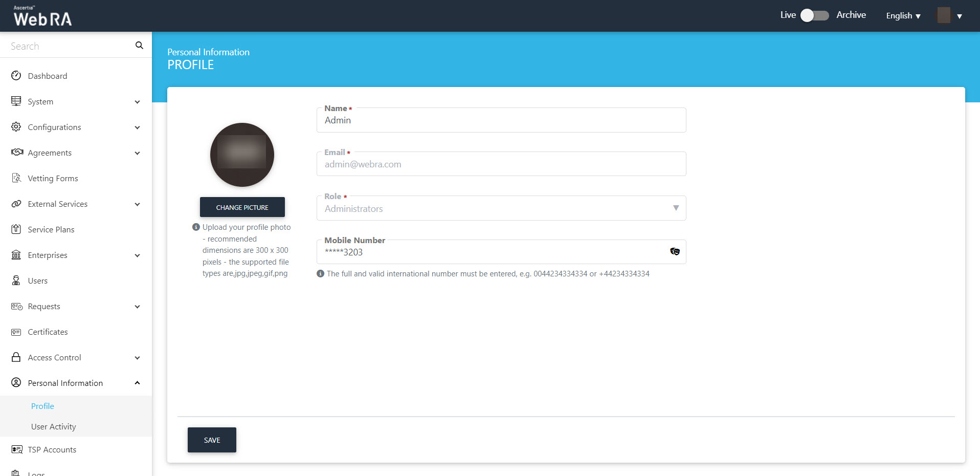Click the Name input field

501,120
